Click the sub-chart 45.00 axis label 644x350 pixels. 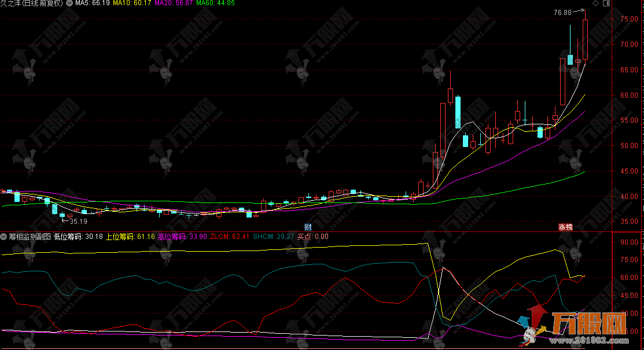(x=629, y=296)
